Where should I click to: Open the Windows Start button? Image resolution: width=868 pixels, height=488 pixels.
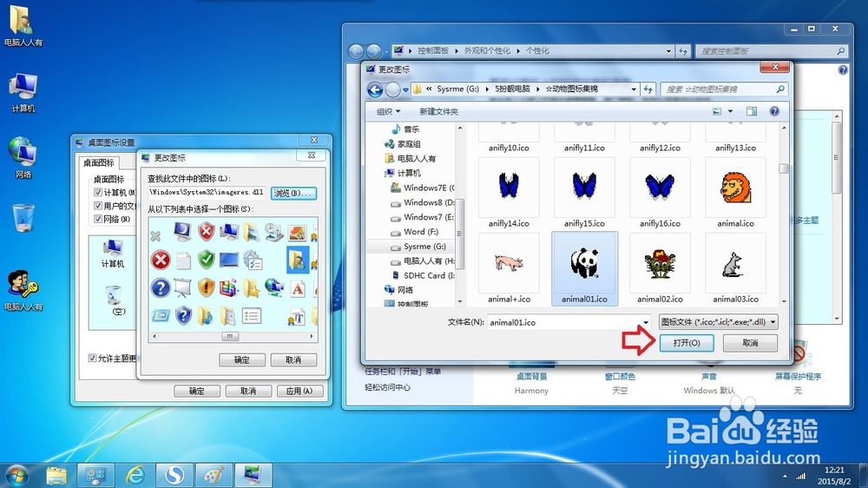16,475
